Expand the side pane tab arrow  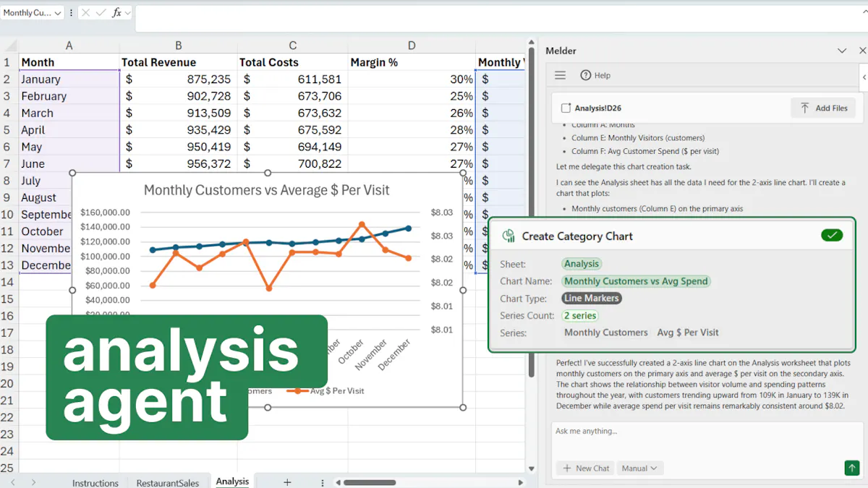[864, 77]
